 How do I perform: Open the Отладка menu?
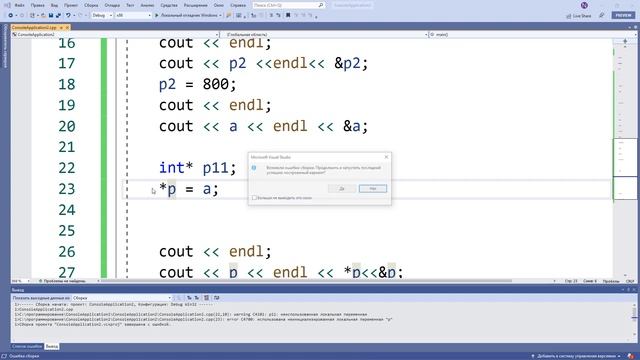click(x=112, y=5)
